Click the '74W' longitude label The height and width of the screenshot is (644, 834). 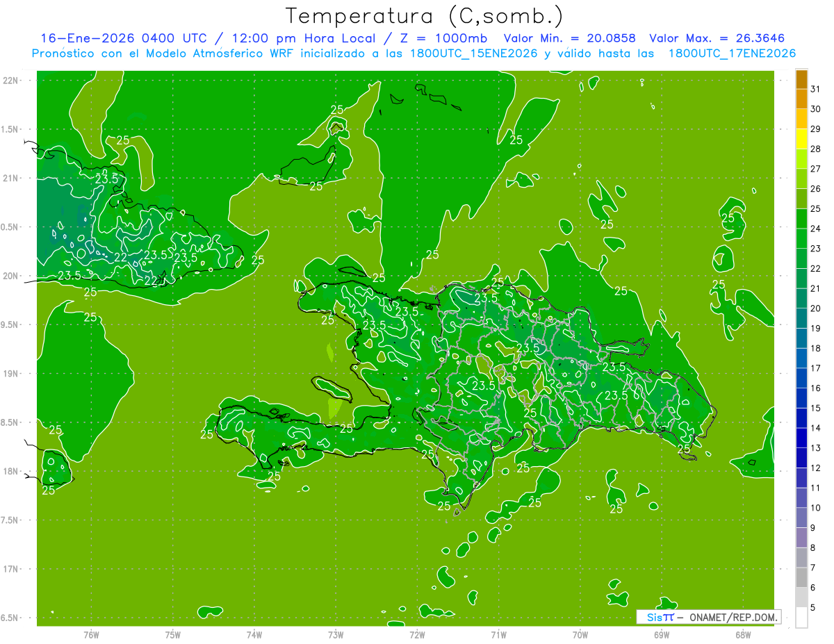(x=254, y=634)
